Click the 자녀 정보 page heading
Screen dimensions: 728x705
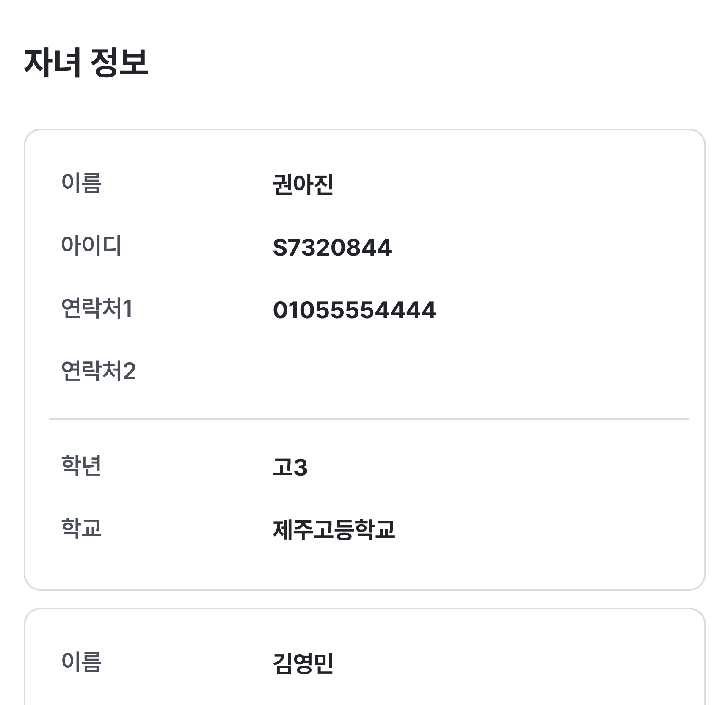click(86, 62)
